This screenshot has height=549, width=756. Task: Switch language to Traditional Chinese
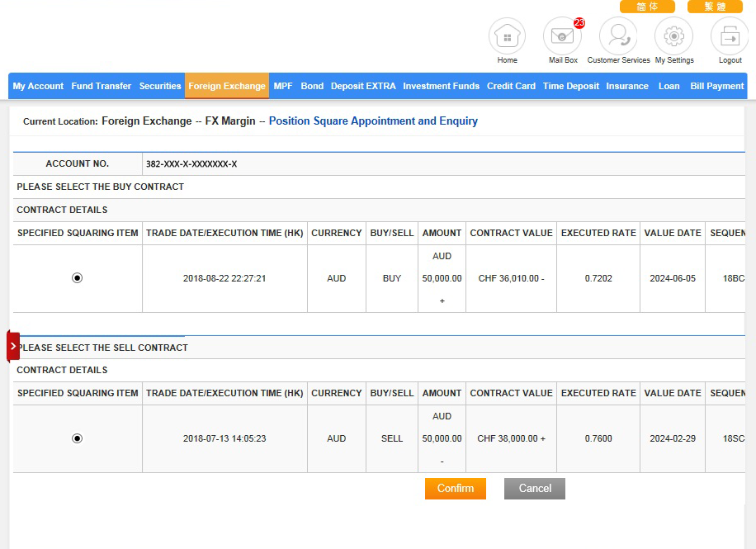coord(715,7)
